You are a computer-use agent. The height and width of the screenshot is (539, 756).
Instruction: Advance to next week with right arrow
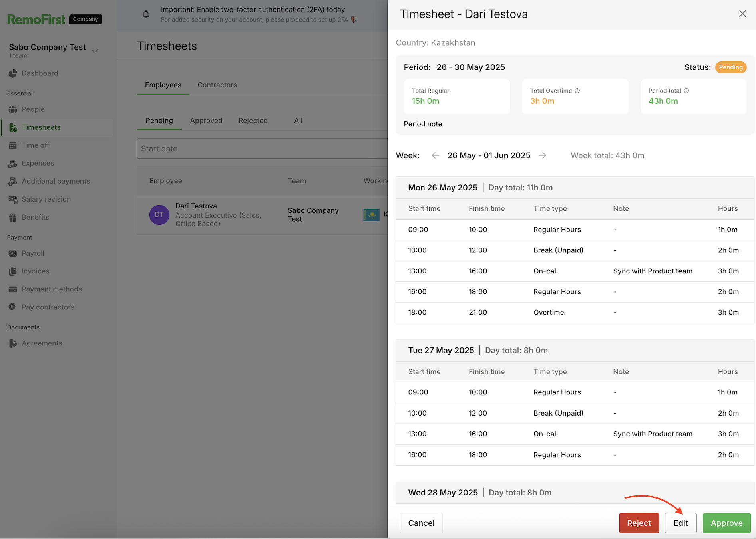542,155
